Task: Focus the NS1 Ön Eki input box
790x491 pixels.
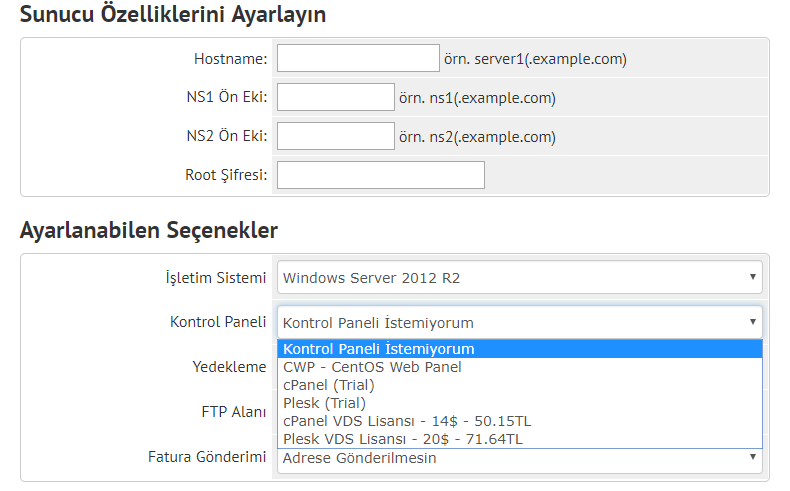Action: pyautogui.click(x=336, y=98)
